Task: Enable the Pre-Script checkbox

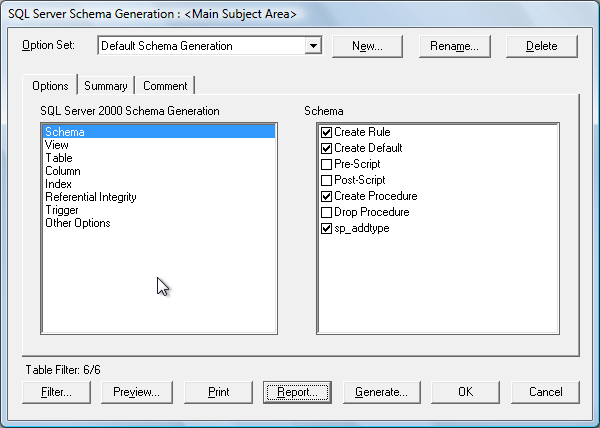Action: 326,164
